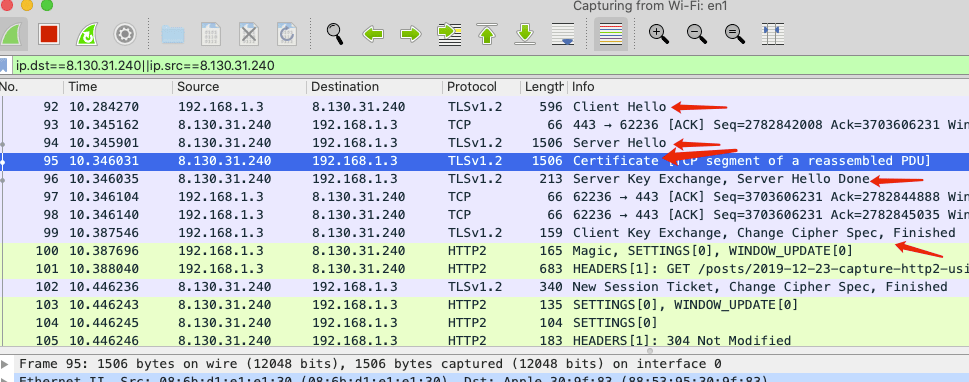Screen dimensions: 969x382
Task: Select packet 98 ACK row
Action: click(x=484, y=215)
